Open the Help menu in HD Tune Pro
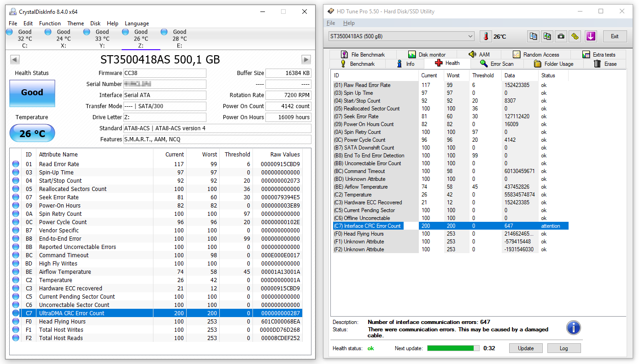 (349, 23)
